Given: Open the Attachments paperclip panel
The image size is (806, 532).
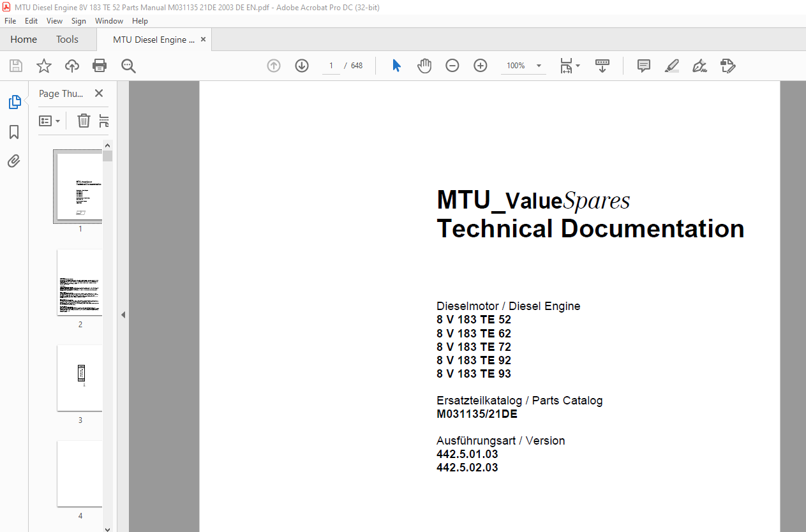Looking at the screenshot, I should [x=14, y=161].
